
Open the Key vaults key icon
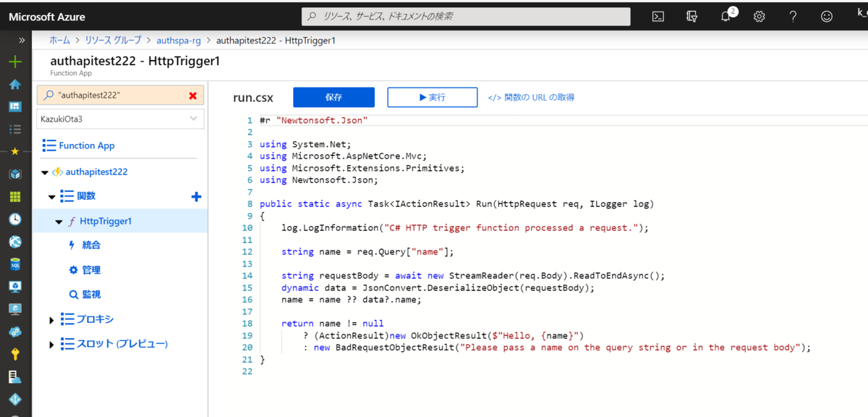tap(14, 354)
